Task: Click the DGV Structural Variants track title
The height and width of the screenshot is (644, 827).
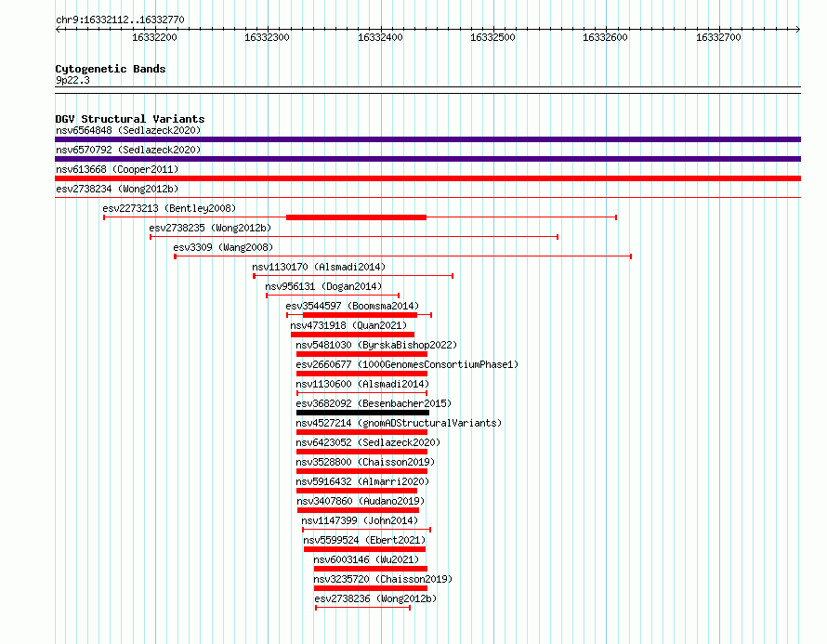Action: (130, 119)
